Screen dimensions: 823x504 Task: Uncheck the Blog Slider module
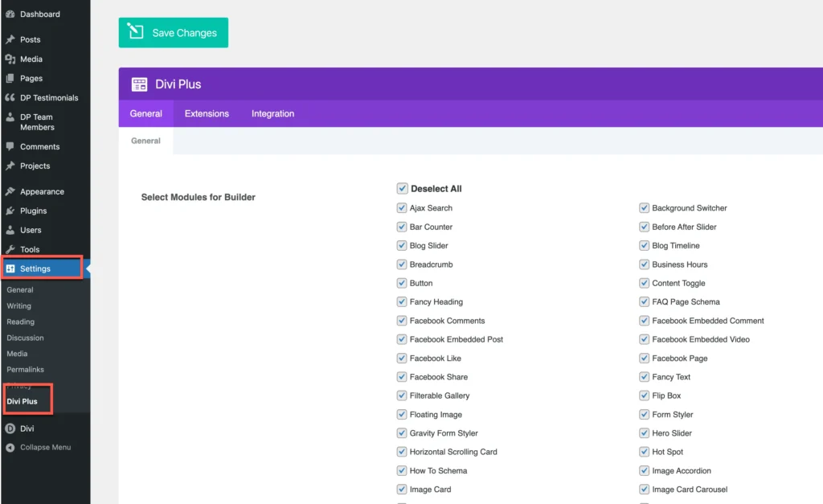(x=402, y=246)
